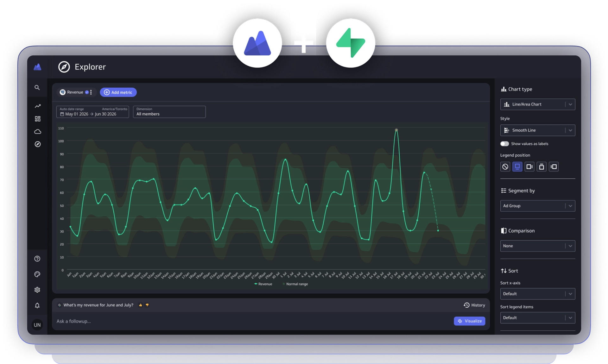Give thumbs up to the revenue answer

click(x=140, y=305)
